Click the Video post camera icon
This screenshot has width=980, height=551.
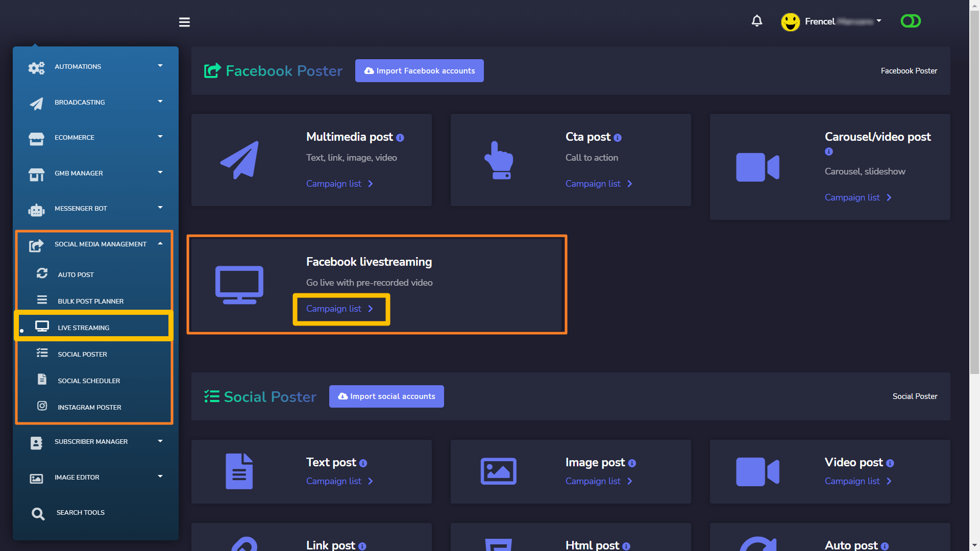coord(757,471)
